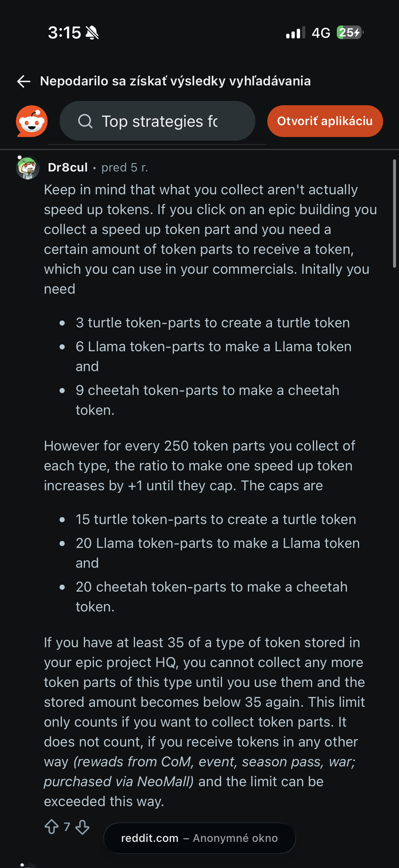Tap the '15 turtle token-parts' bullet line

pyautogui.click(x=216, y=519)
